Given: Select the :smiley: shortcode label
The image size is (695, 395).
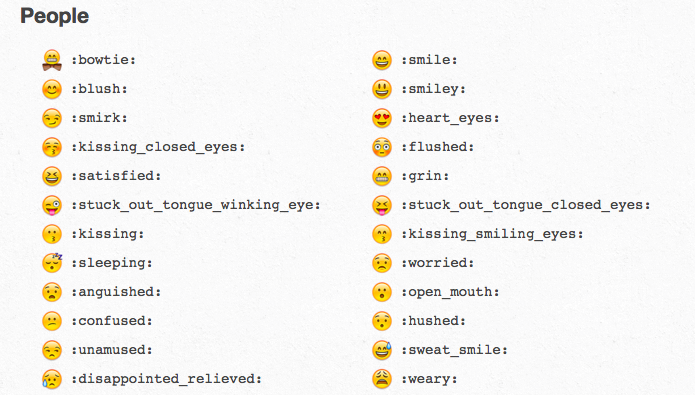Looking at the screenshot, I should coord(433,89).
